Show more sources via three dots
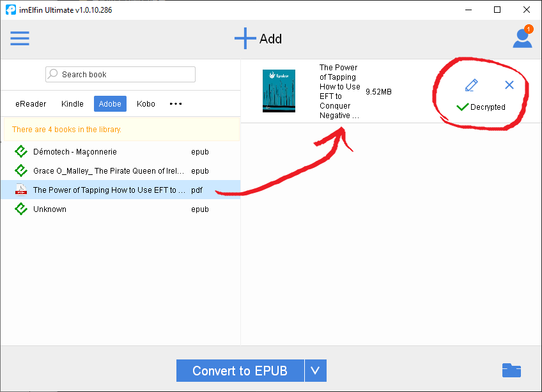The image size is (542, 392). 176,103
